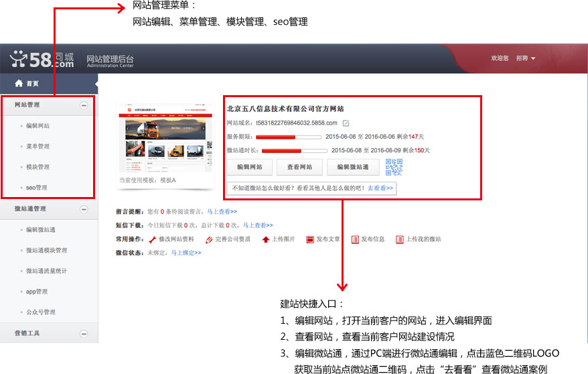Collapse the 网站管理 section
The height and width of the screenshot is (374, 588).
84,105
